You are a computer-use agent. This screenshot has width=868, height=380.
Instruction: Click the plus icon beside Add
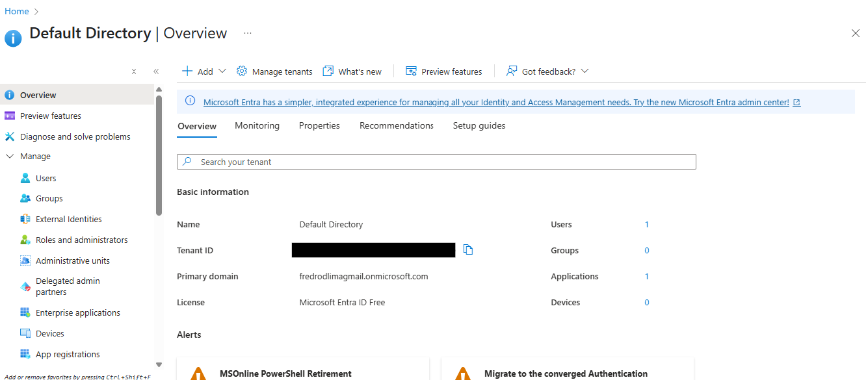pos(187,71)
